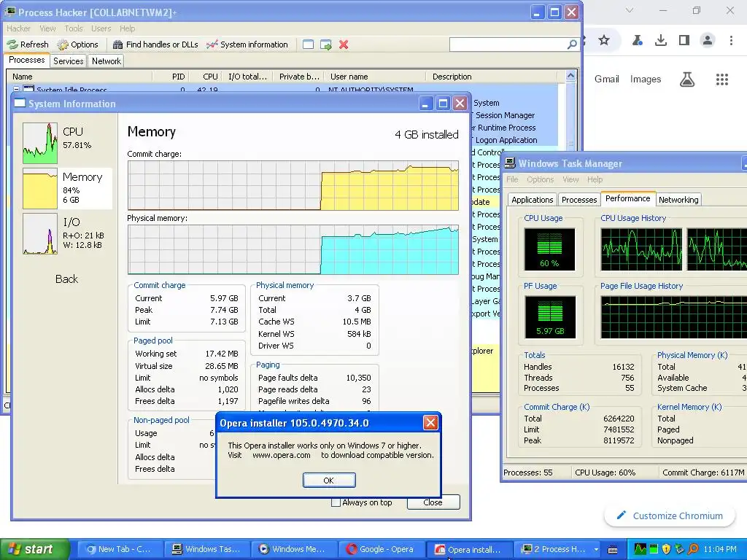
Task: Click Back in System Information
Action: click(66, 279)
